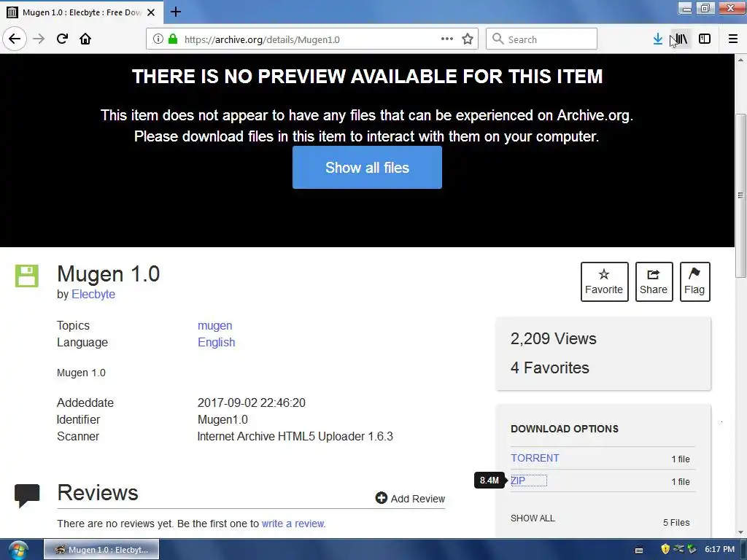747x560 pixels.
Task: Click the green floppy disk software icon
Action: pos(27,276)
